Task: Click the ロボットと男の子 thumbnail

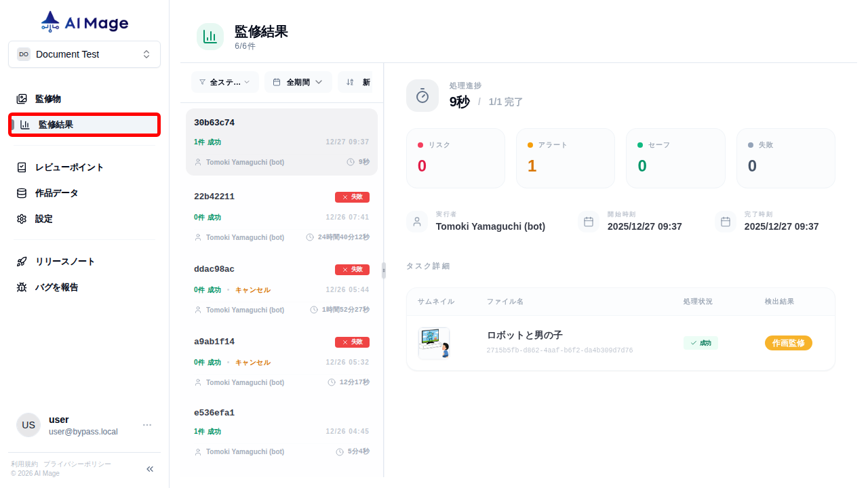Action: 433,342
